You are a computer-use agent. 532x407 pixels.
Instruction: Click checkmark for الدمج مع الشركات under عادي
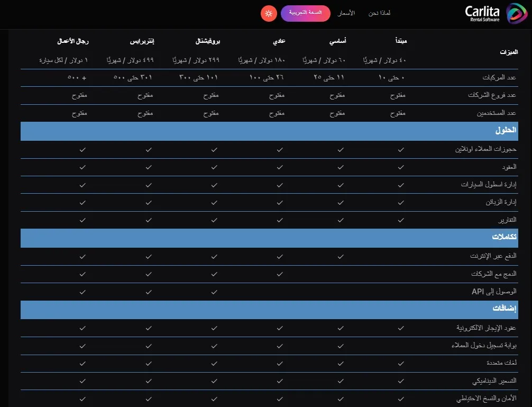(280, 274)
